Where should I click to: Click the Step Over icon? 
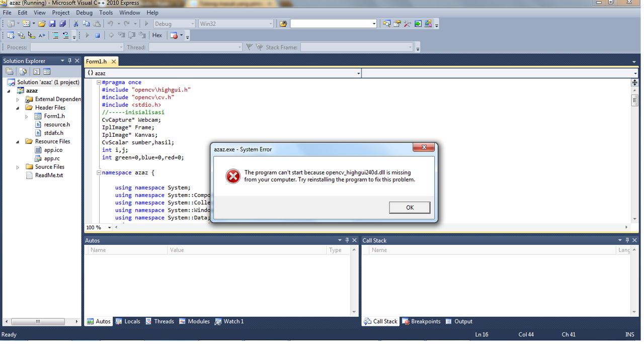click(132, 35)
